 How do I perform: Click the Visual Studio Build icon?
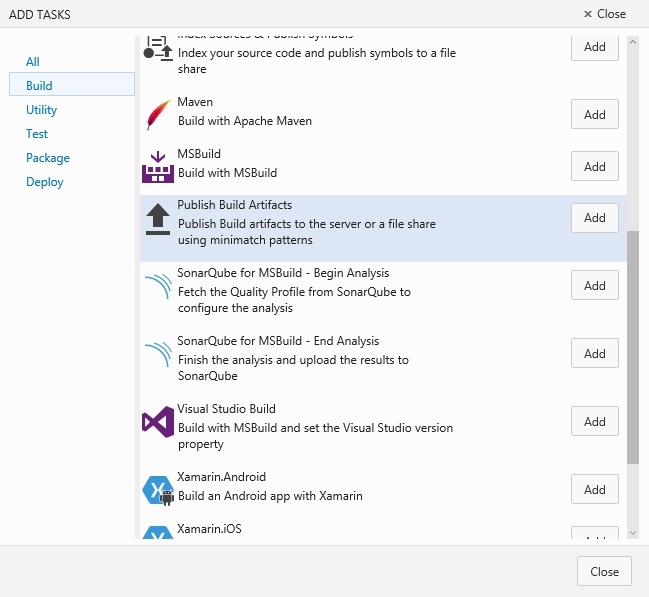click(x=158, y=422)
